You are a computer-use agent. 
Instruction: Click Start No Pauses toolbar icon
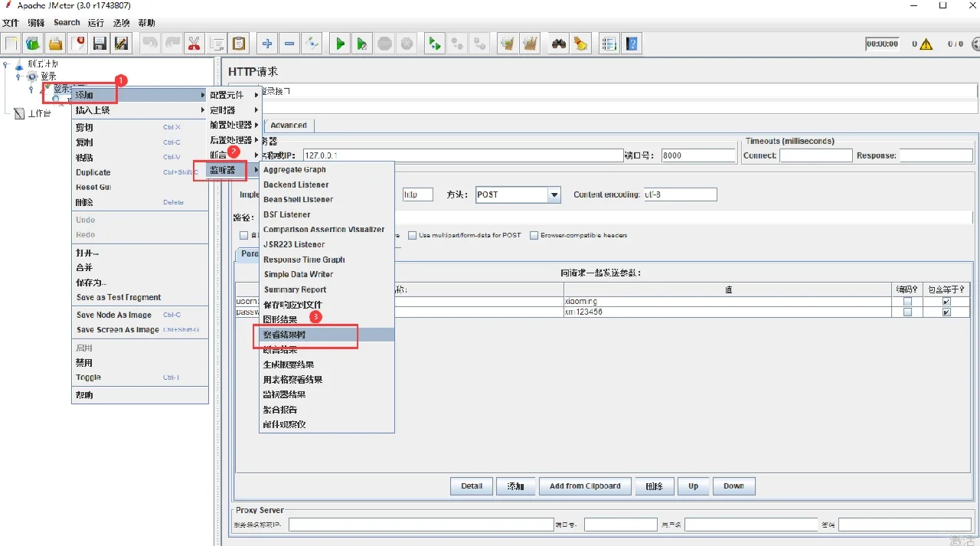[x=362, y=44]
